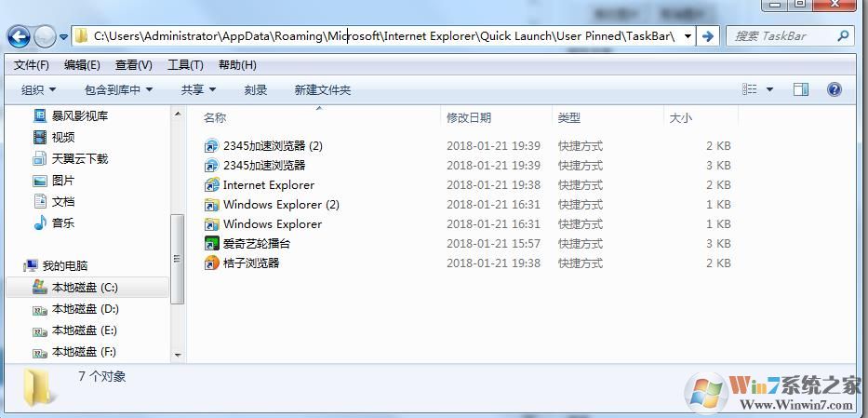
Task: Select 文档 library in navigation pane
Action: pyautogui.click(x=63, y=201)
